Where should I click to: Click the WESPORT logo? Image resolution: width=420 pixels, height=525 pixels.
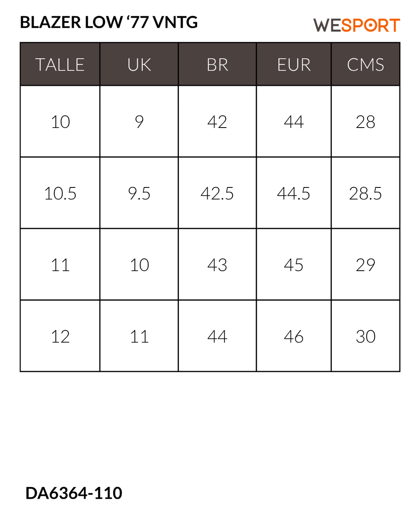(356, 25)
